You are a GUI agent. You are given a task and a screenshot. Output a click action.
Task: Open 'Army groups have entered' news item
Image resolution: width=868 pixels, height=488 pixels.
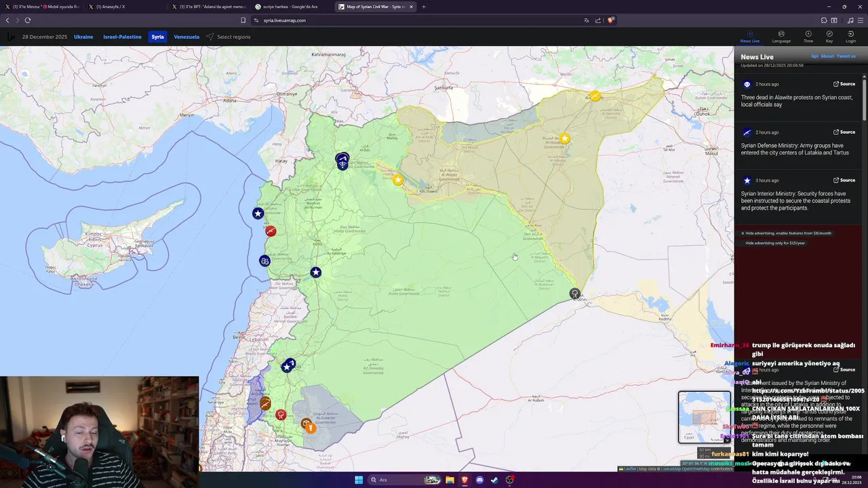pyautogui.click(x=795, y=149)
